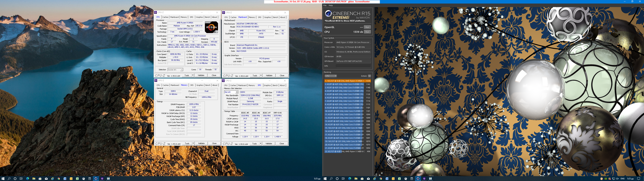
Task: Launch Microsoft Edge from the left-screen taskbar
Action: coord(28,179)
